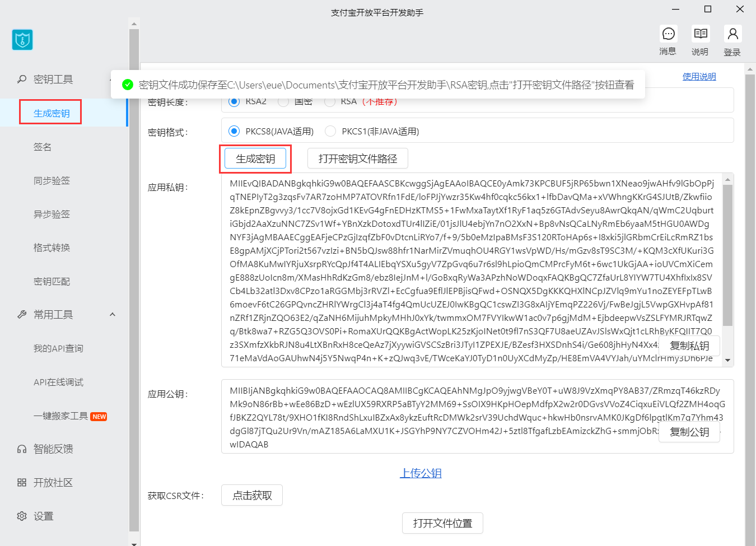Open API在线调试 menu item
Viewport: 756px width, 546px height.
coord(58,382)
